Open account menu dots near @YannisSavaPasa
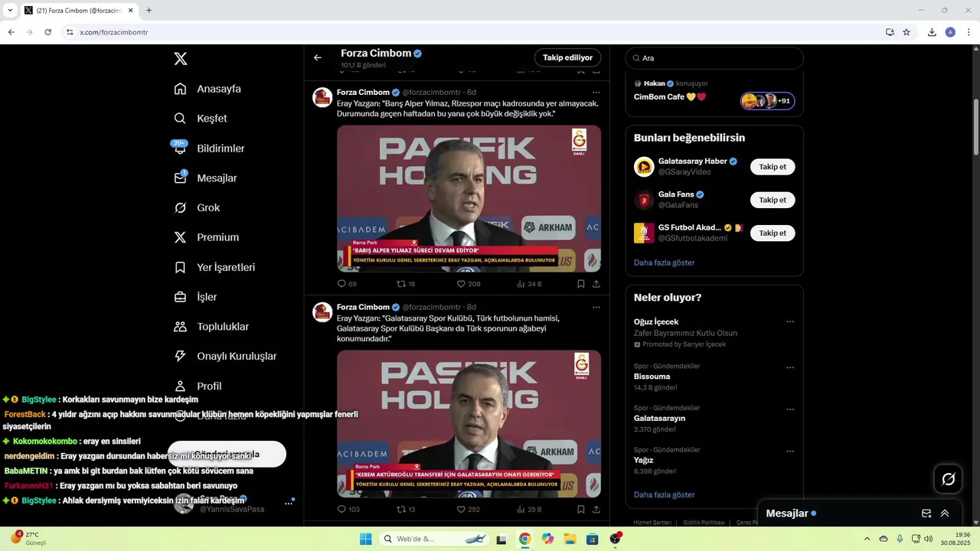This screenshot has height=551, width=980. click(x=289, y=503)
